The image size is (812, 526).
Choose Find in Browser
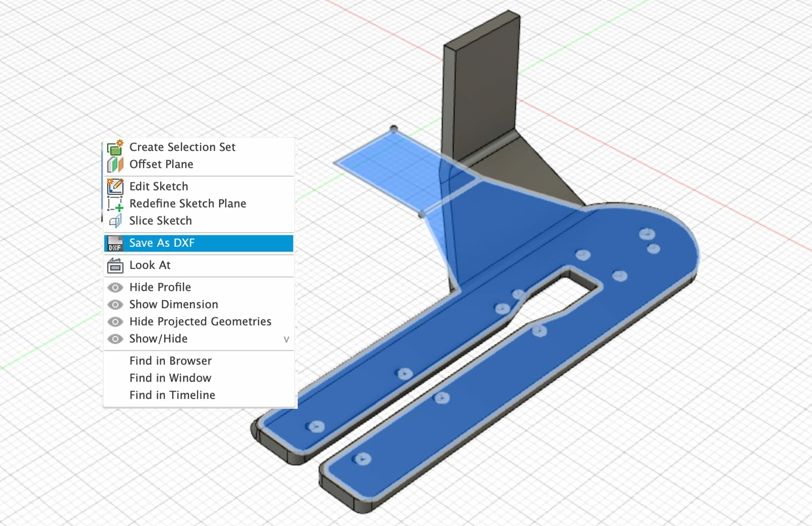click(x=170, y=361)
